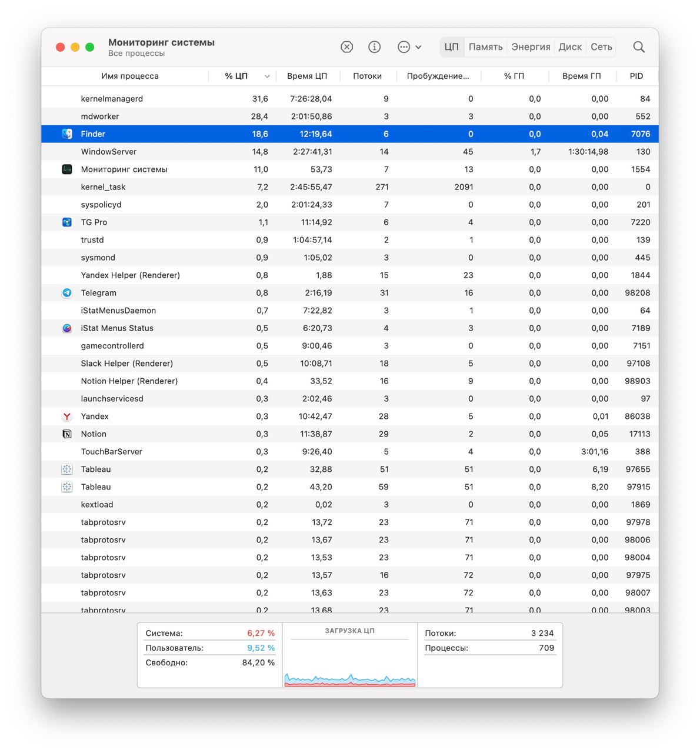Close window with the red button

coord(60,47)
